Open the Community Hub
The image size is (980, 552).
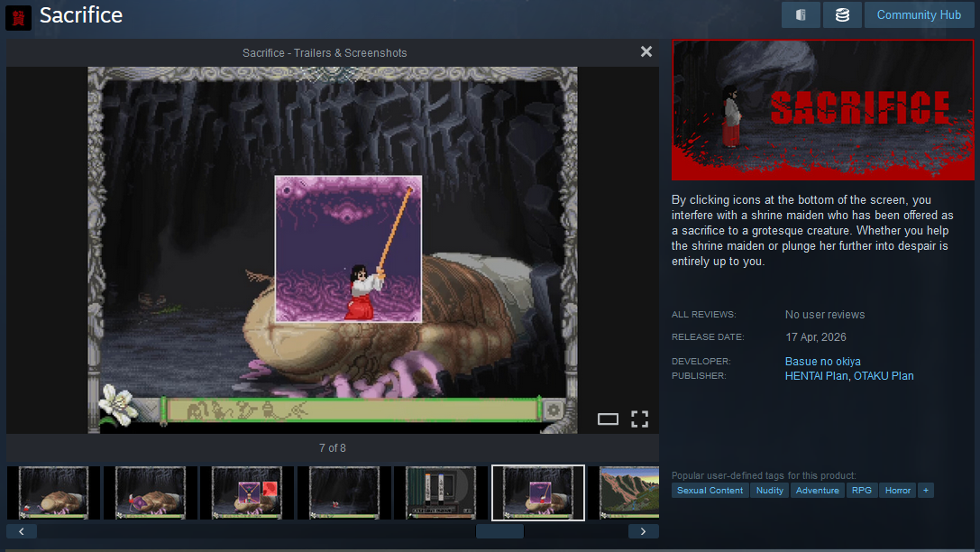click(x=919, y=15)
